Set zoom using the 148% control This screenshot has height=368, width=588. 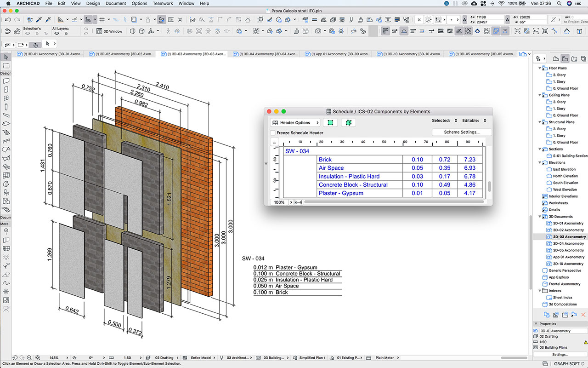coord(53,357)
